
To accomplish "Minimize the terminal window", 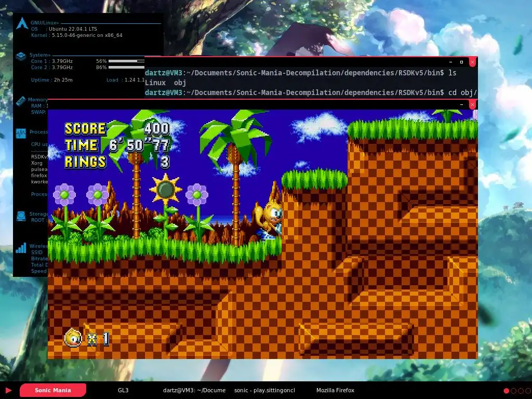I will click(450, 62).
